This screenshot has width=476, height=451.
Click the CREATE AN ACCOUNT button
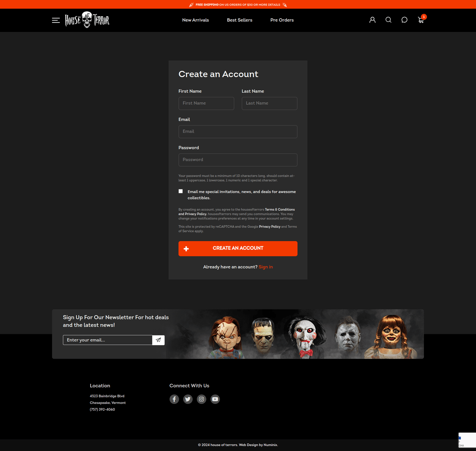click(x=238, y=248)
